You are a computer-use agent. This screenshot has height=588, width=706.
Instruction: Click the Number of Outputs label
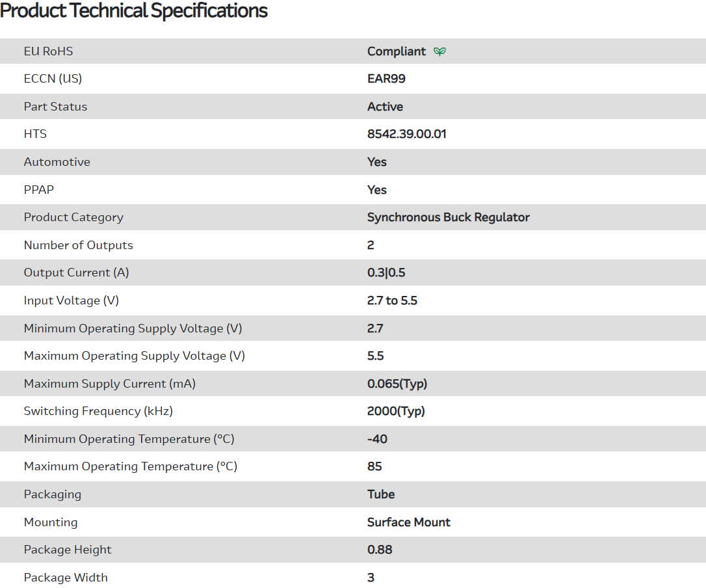click(78, 245)
